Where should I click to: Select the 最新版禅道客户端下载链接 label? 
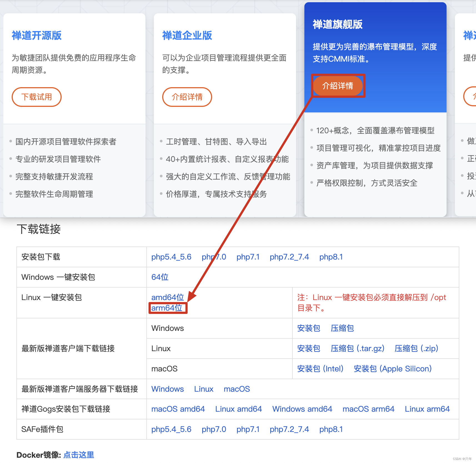68,348
